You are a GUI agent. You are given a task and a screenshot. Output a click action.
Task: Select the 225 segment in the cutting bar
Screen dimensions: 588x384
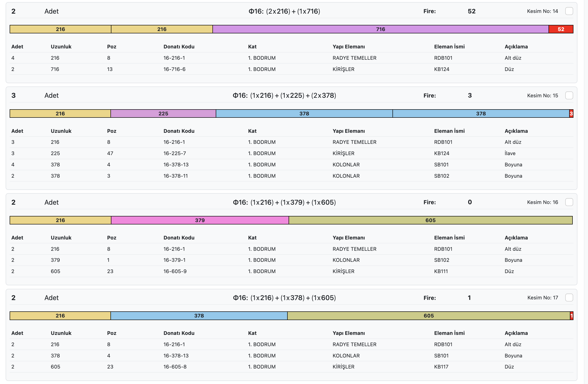click(x=163, y=114)
